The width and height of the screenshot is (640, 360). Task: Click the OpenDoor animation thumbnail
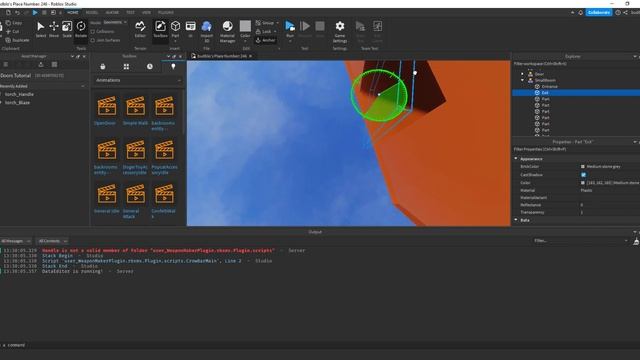click(x=107, y=106)
